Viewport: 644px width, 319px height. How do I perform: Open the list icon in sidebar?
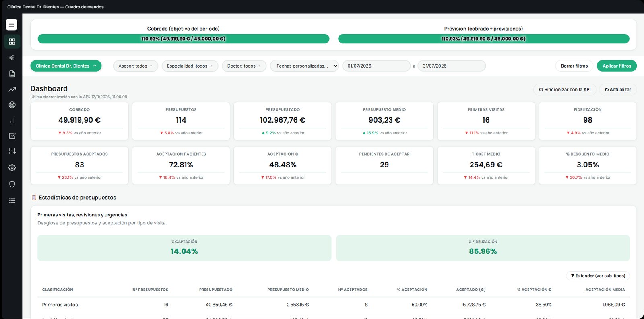coord(12,200)
